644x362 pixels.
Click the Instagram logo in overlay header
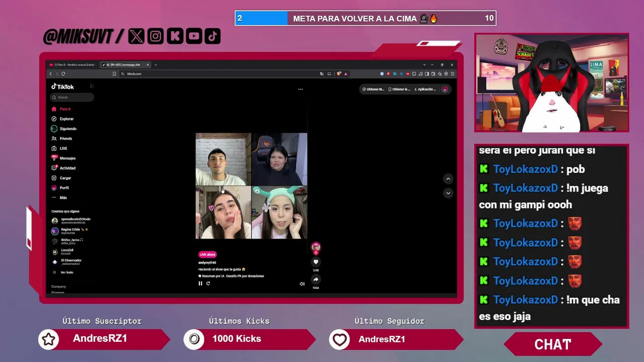click(x=155, y=36)
